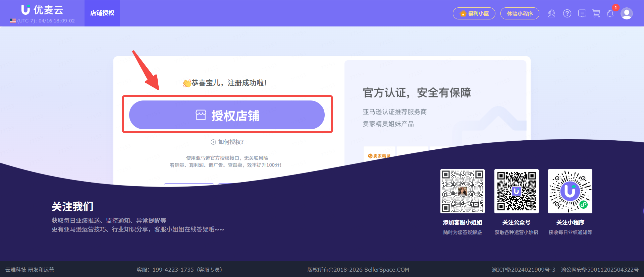Image resolution: width=644 pixels, height=277 pixels.
Task: Click the 关注公众号 label
Action: tap(517, 222)
